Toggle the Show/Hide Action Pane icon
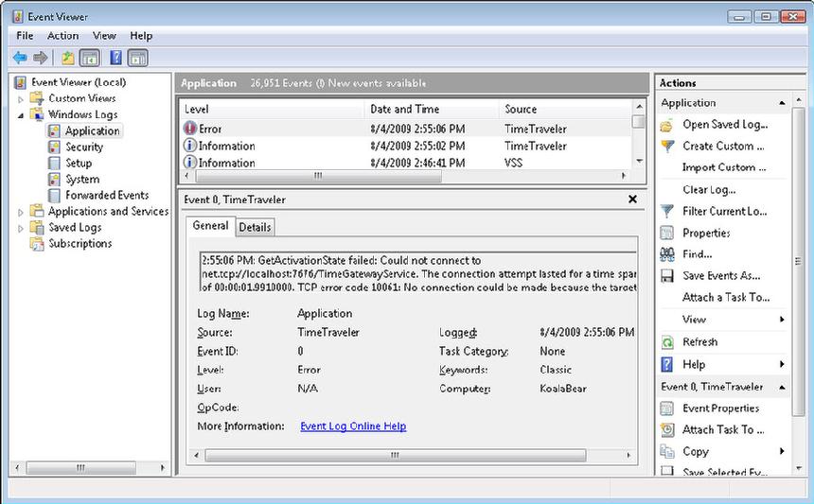 (137, 58)
